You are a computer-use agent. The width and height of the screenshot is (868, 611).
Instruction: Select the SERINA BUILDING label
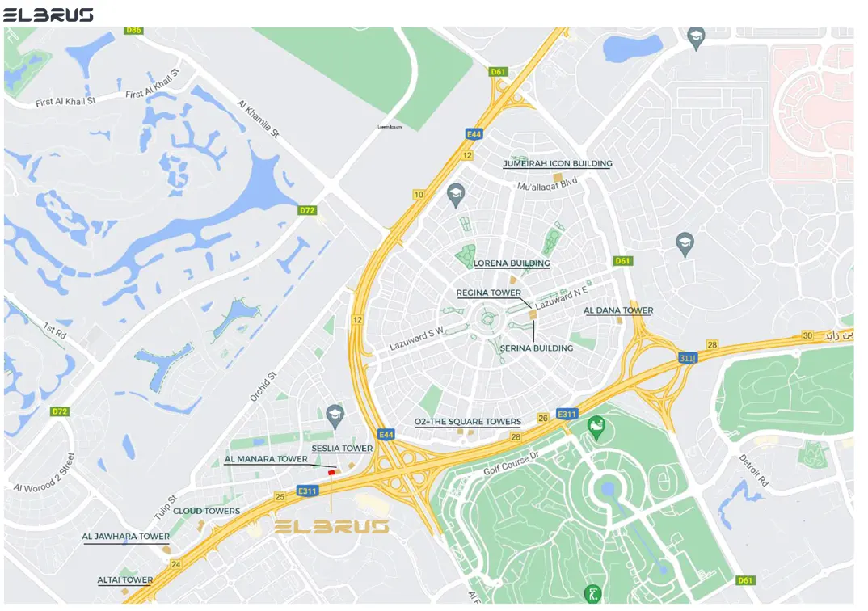[537, 348]
